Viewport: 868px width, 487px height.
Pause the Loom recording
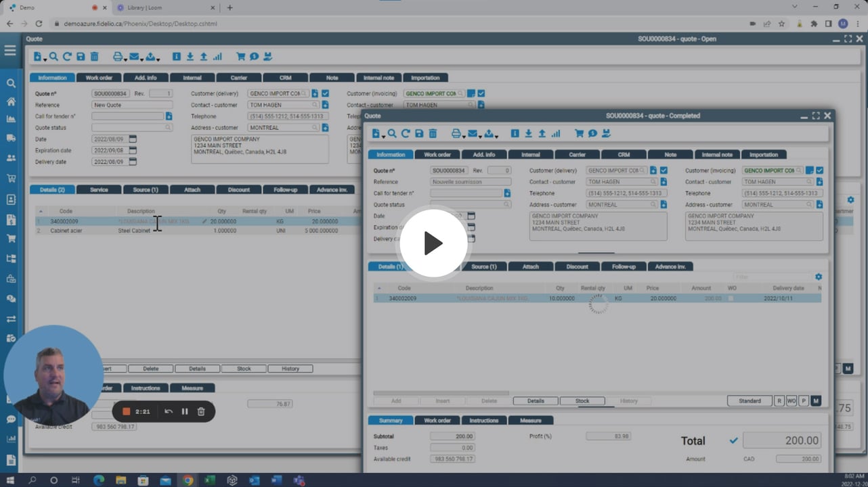tap(185, 411)
